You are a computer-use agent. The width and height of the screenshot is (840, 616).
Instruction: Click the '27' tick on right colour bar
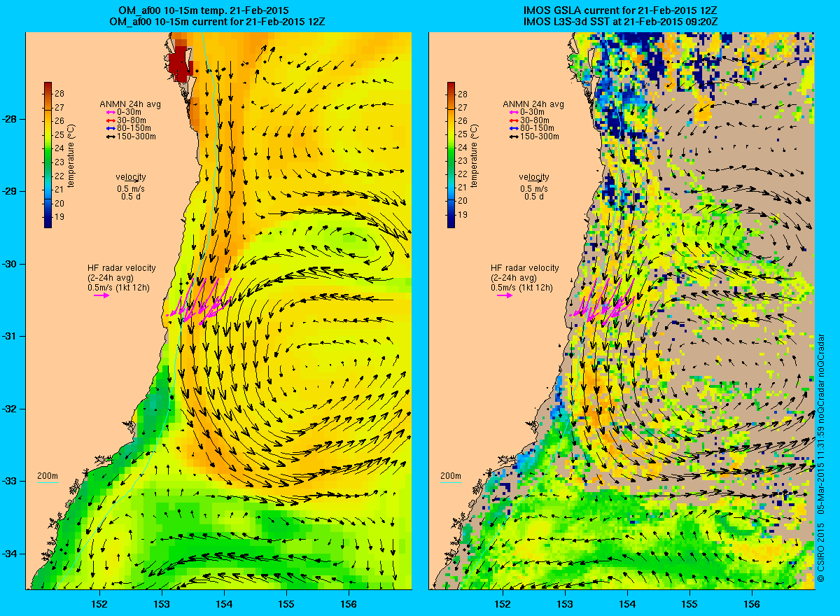(463, 107)
